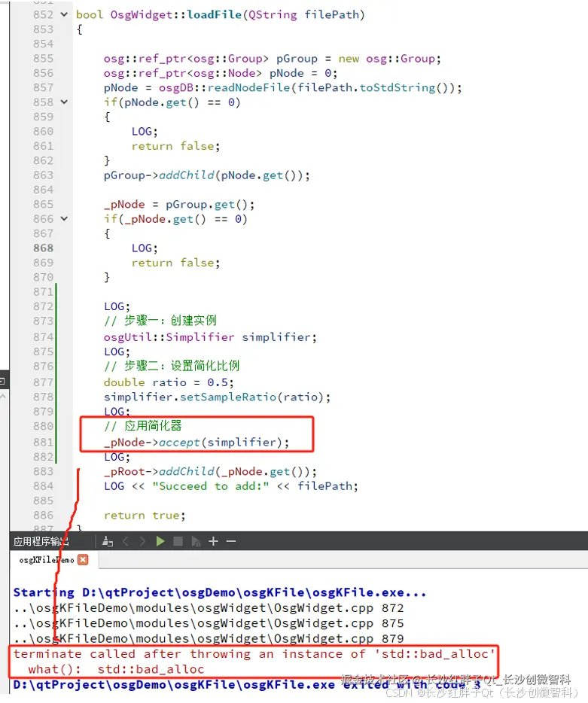The width and height of the screenshot is (588, 703).
Task: Click the _pRoot->addChild line
Action: 210,472
